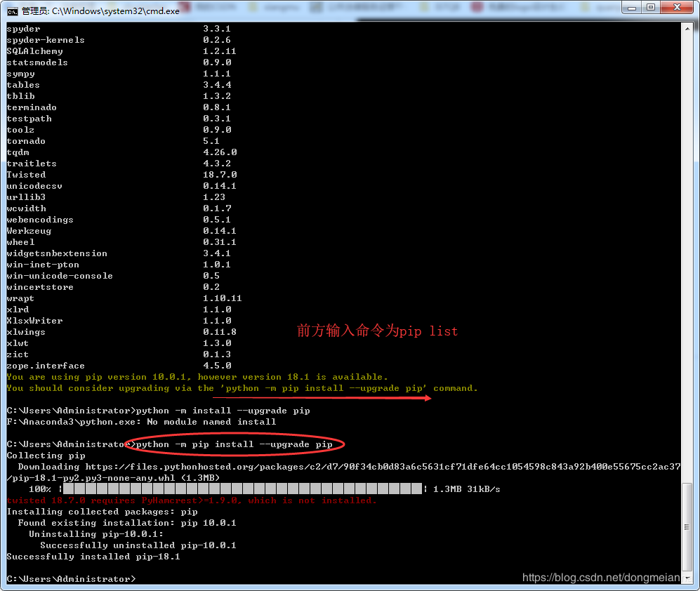Click 'Successfully installed pip-18.1' line
Image resolution: width=700 pixels, height=591 pixels.
[93, 557]
